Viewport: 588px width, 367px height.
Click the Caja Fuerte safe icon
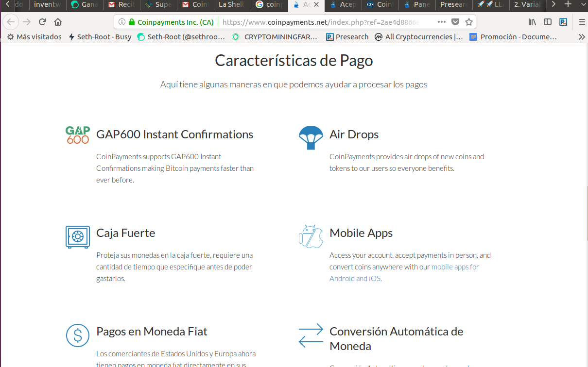77,237
